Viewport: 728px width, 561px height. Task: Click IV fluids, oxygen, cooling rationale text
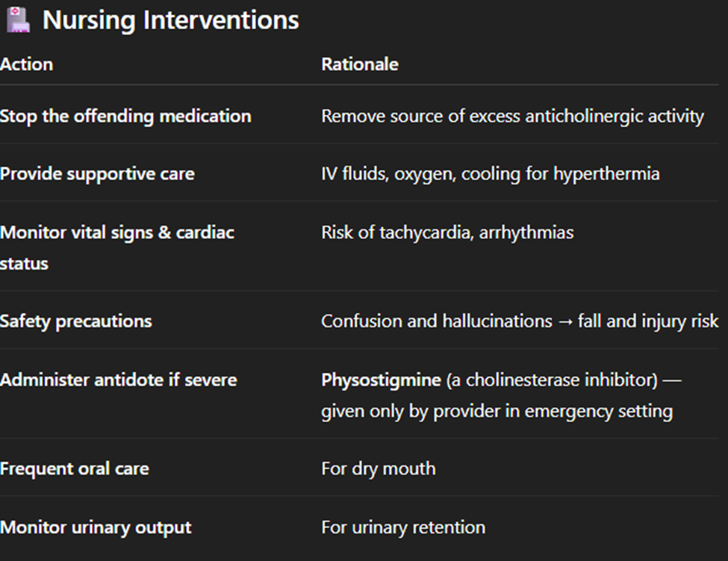coord(490,174)
